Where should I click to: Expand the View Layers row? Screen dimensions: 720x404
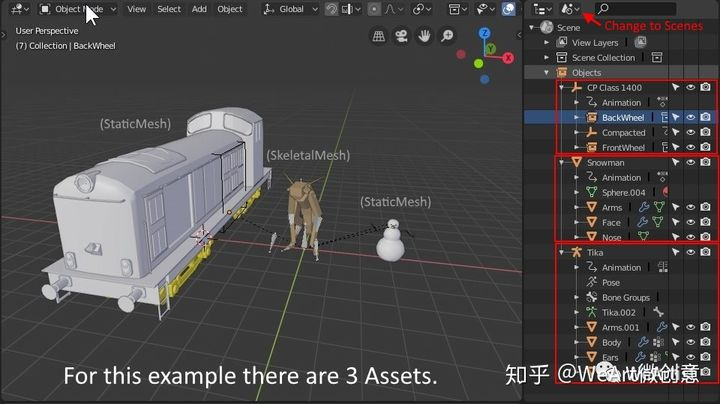(546, 43)
